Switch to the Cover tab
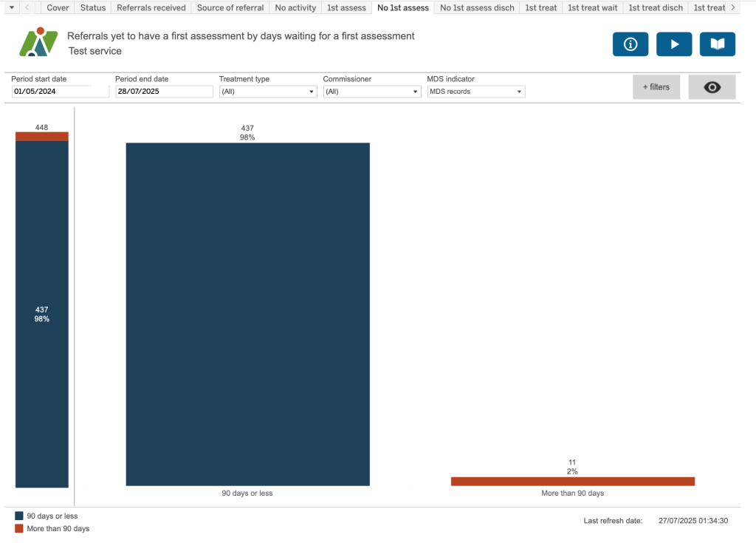This screenshot has height=543, width=756. [x=58, y=8]
